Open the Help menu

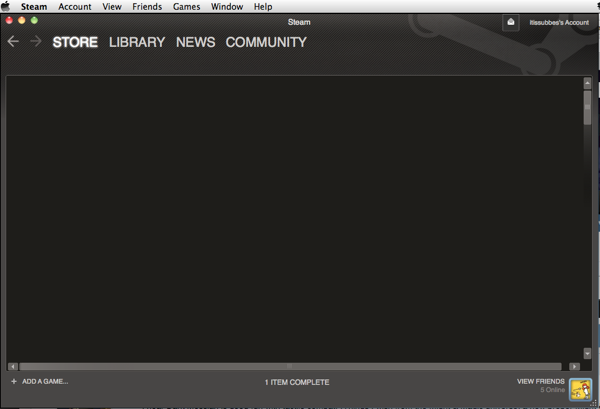(263, 7)
